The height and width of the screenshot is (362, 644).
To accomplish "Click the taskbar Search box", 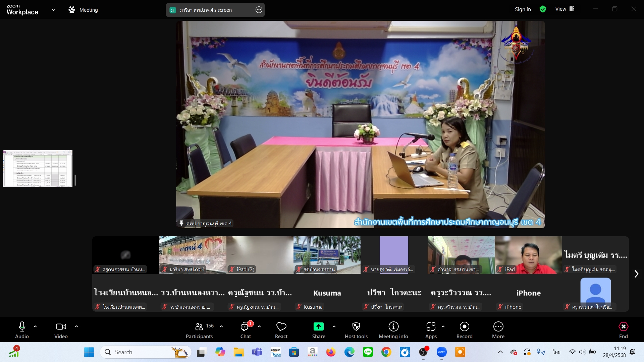I will point(146,352).
